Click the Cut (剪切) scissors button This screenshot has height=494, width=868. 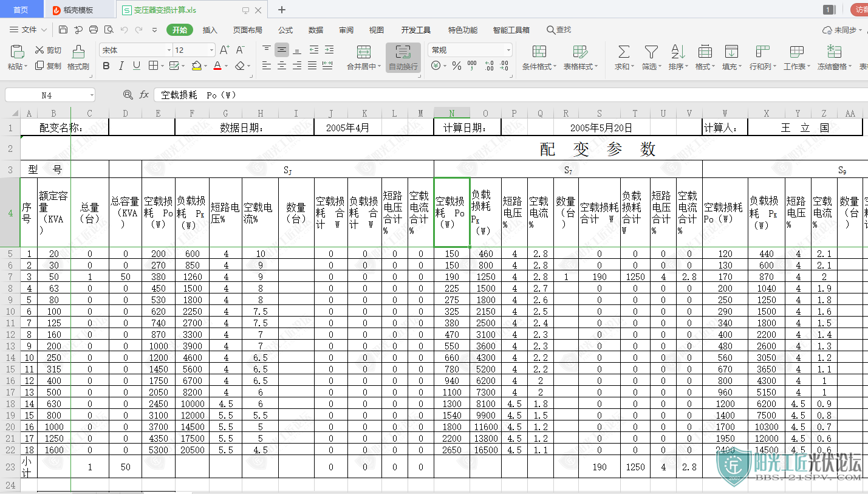(49, 50)
